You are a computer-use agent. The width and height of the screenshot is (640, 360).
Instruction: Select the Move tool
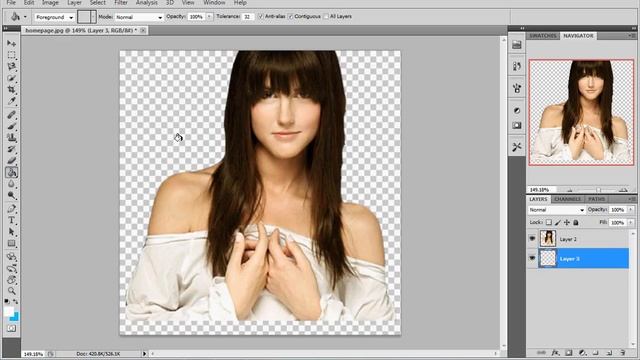[11, 43]
